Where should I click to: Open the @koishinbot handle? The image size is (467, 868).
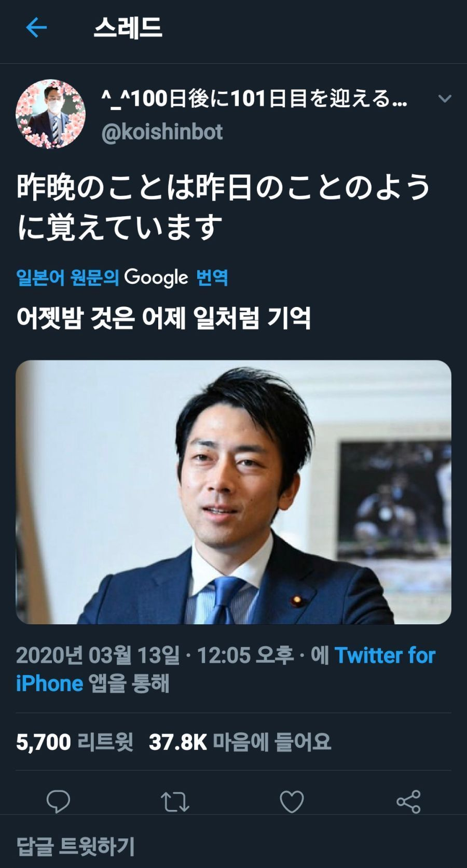coord(162,132)
